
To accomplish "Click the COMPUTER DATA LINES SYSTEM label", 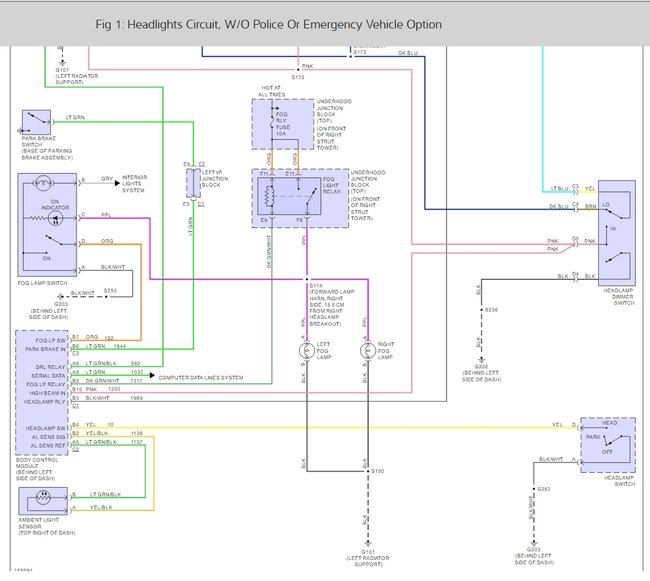I will coord(201,378).
